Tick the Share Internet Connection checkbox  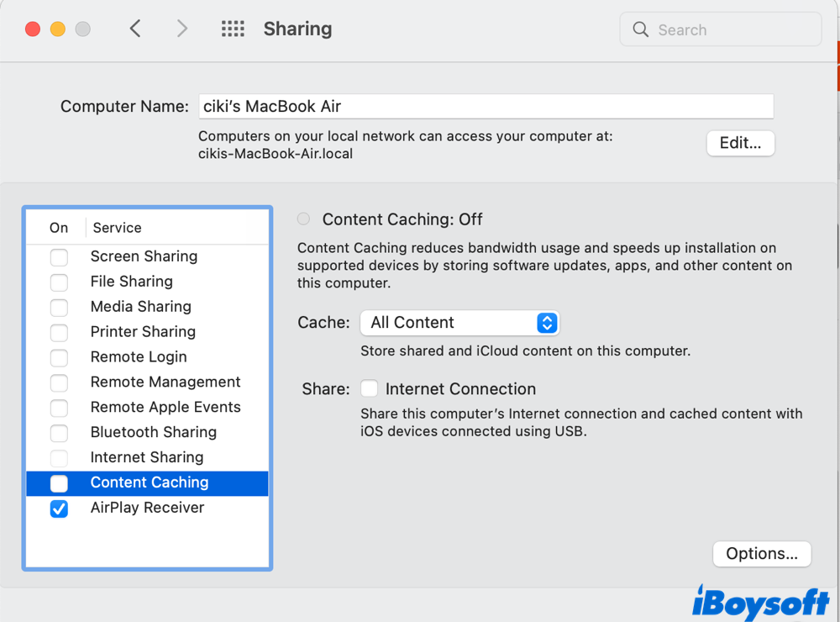(369, 389)
